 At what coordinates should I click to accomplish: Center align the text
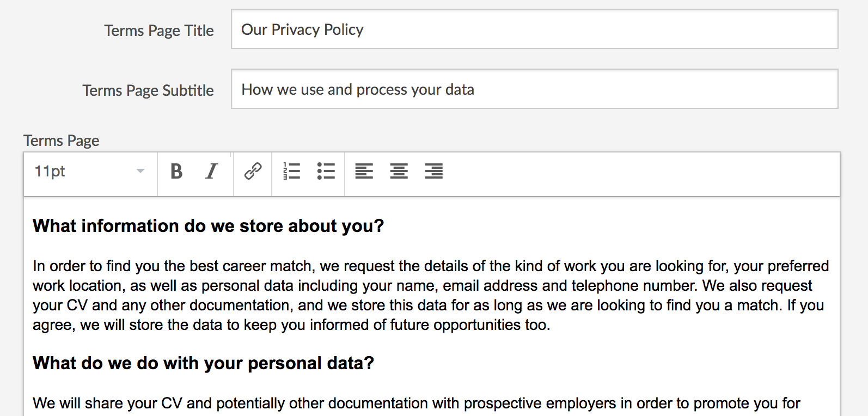point(399,172)
